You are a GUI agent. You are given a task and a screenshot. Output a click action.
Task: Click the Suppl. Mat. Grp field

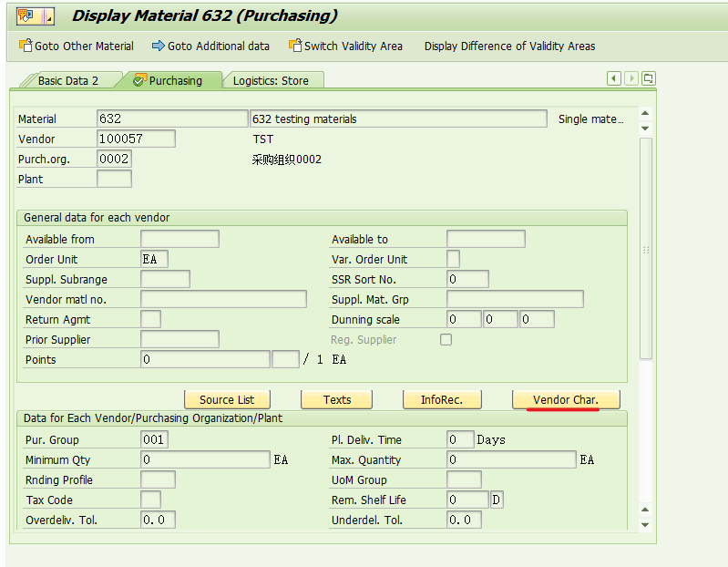(515, 299)
